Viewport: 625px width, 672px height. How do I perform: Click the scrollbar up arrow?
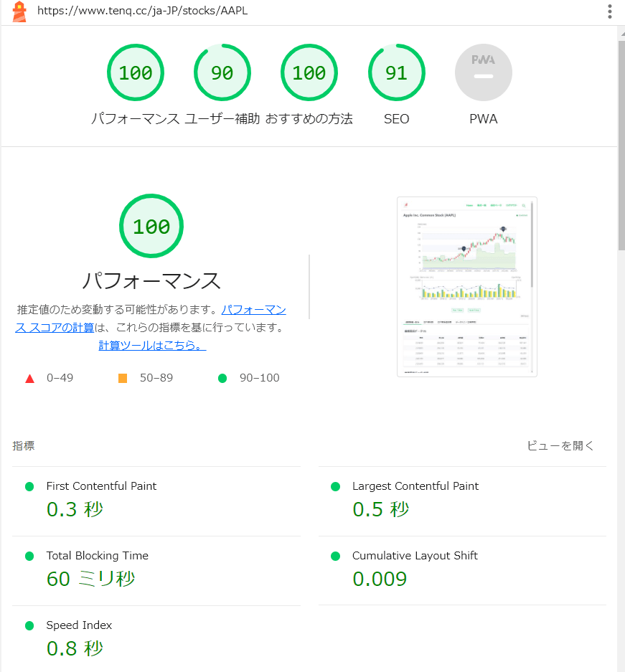tap(621, 34)
